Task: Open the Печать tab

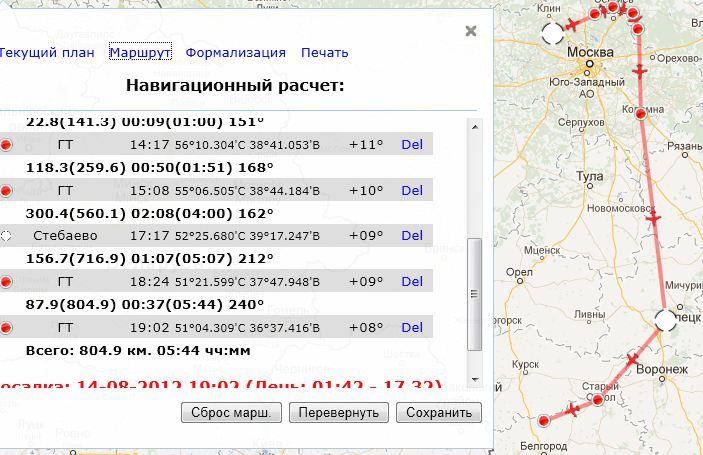Action: pyautogui.click(x=324, y=52)
